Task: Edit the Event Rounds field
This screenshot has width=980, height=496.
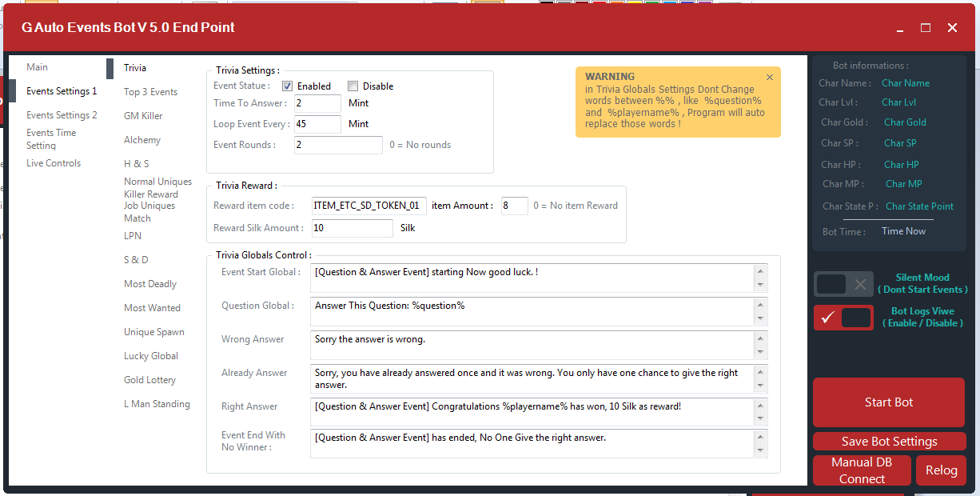Action: (x=337, y=145)
